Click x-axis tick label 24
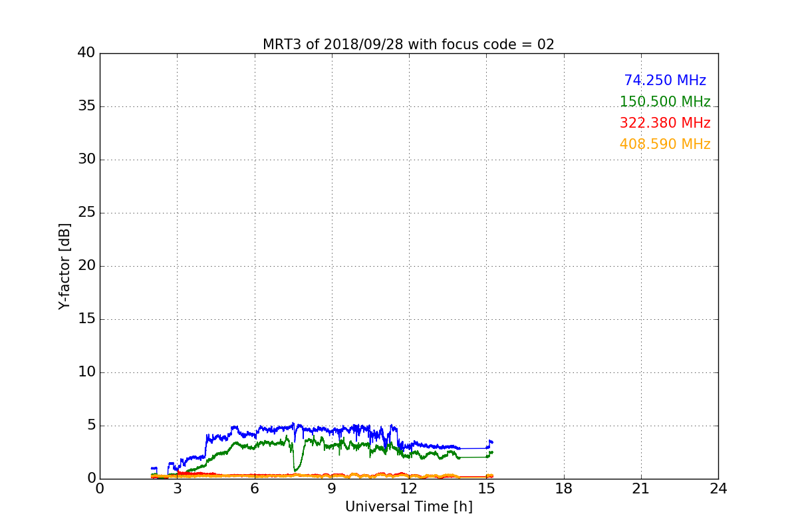The image size is (798, 532). click(x=718, y=489)
